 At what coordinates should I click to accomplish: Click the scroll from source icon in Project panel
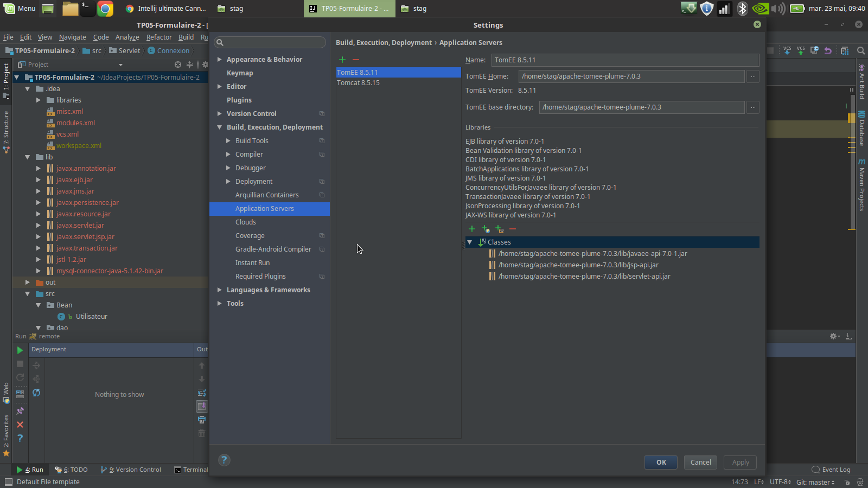178,65
